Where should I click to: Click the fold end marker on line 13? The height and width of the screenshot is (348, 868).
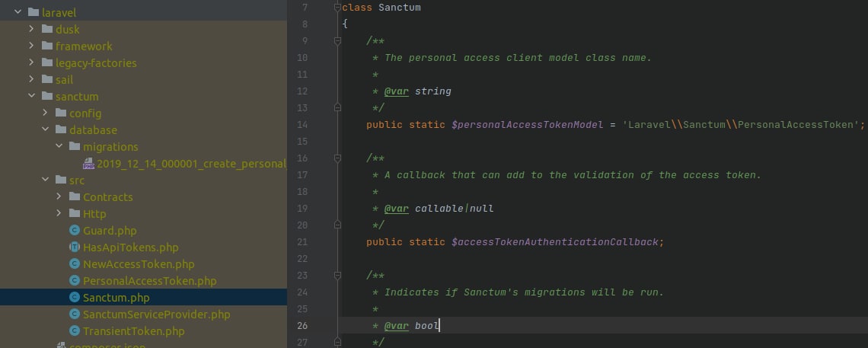pos(337,107)
